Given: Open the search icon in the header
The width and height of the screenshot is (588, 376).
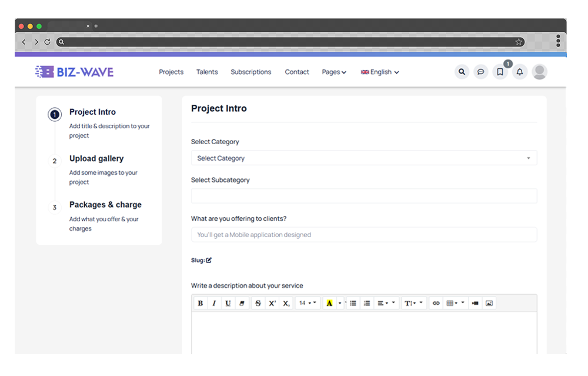Looking at the screenshot, I should coord(462,71).
